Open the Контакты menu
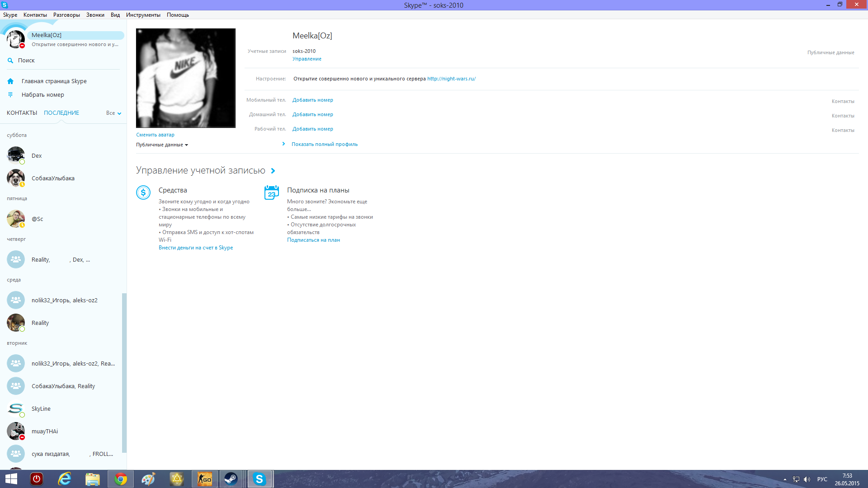The image size is (868, 488). click(x=35, y=15)
